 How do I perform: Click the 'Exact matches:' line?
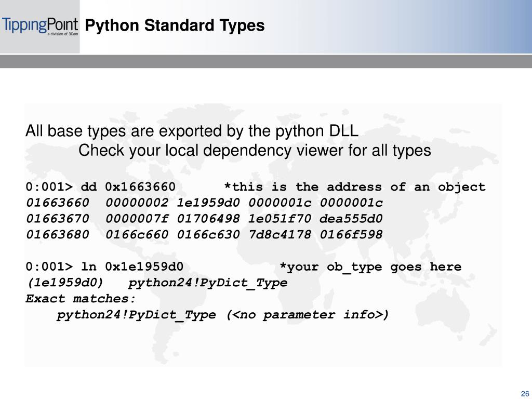click(x=81, y=299)
